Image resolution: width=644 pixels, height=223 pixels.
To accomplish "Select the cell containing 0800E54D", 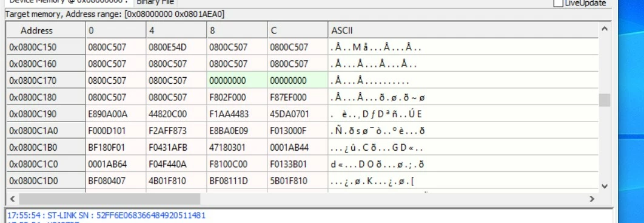I will click(176, 47).
